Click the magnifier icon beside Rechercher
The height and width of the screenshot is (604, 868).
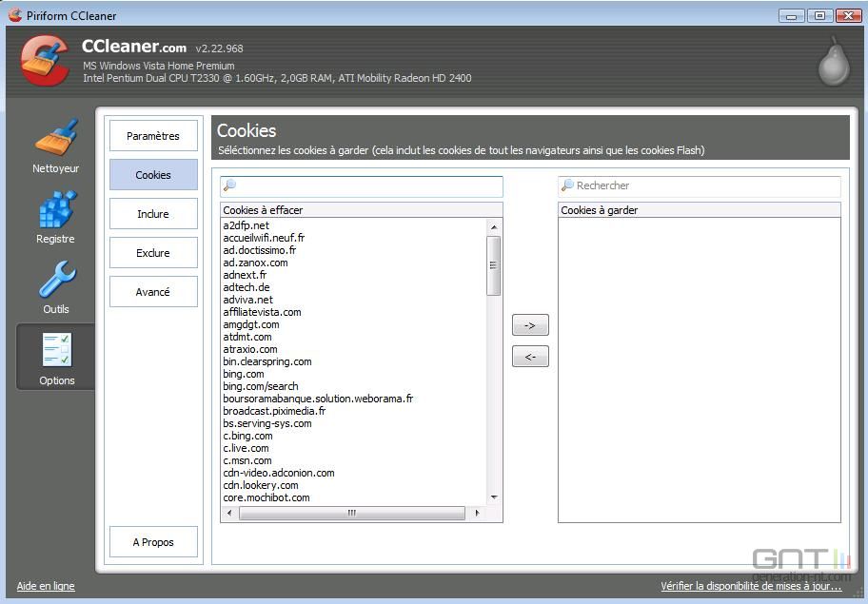[567, 185]
